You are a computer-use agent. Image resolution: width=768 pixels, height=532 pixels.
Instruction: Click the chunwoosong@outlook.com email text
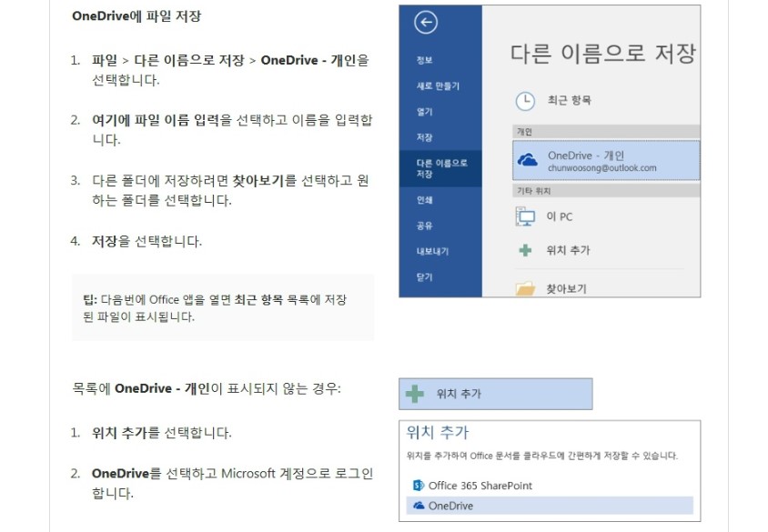click(x=602, y=168)
